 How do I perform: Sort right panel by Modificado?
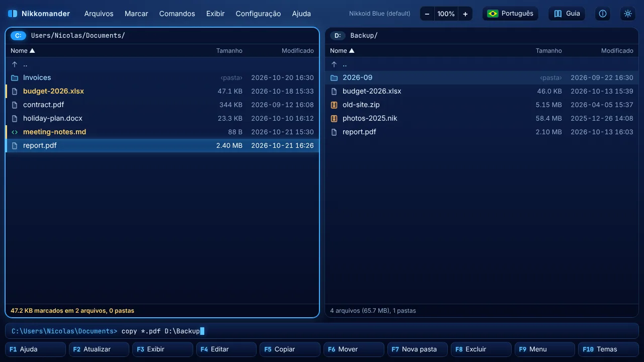617,51
